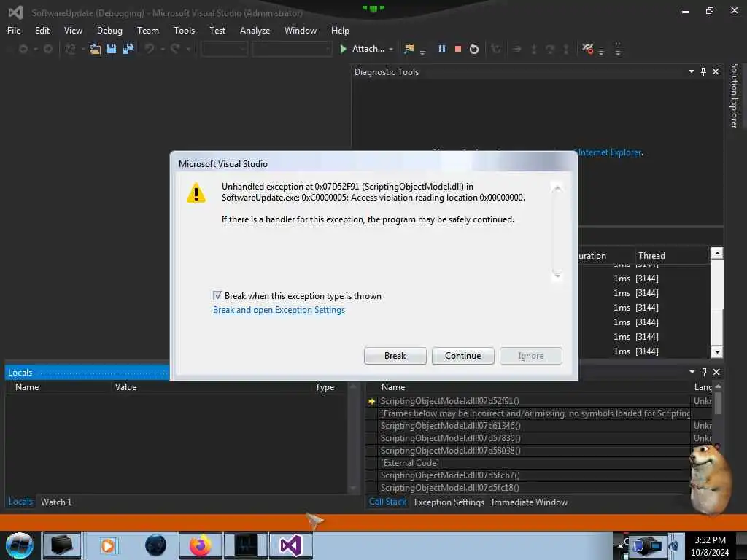The height and width of the screenshot is (560, 747).
Task: Click the Save All icon
Action: (128, 49)
